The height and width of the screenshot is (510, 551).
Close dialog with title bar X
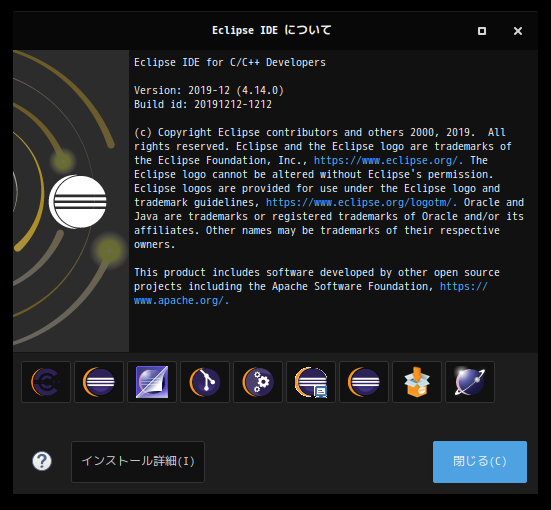(x=518, y=31)
